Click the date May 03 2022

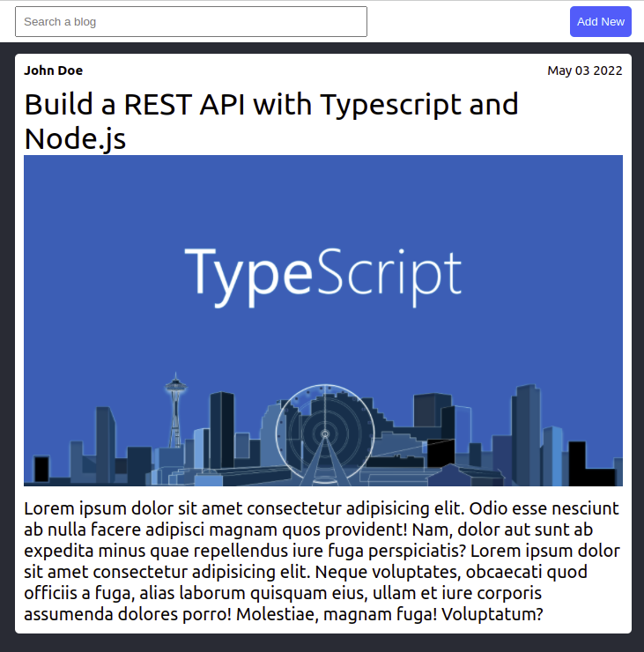585,70
